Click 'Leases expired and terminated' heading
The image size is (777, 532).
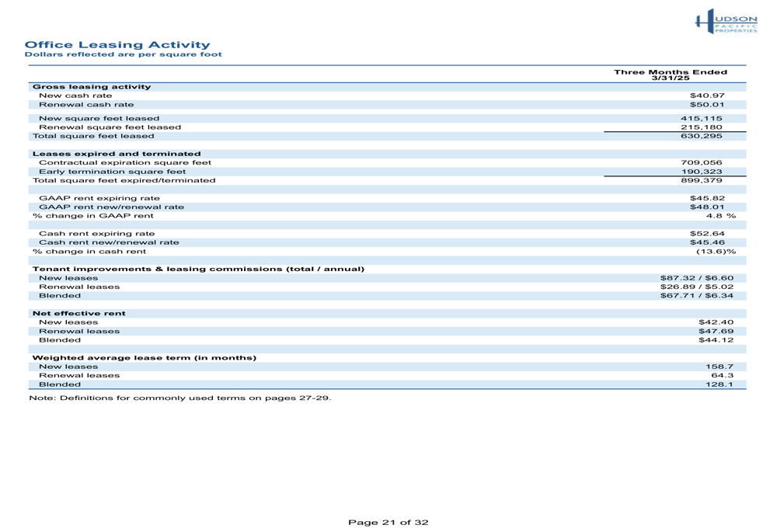click(117, 154)
